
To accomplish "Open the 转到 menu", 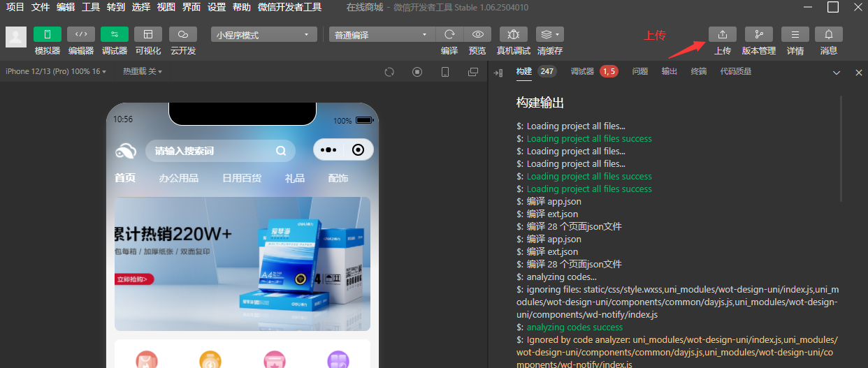I will tap(116, 7).
